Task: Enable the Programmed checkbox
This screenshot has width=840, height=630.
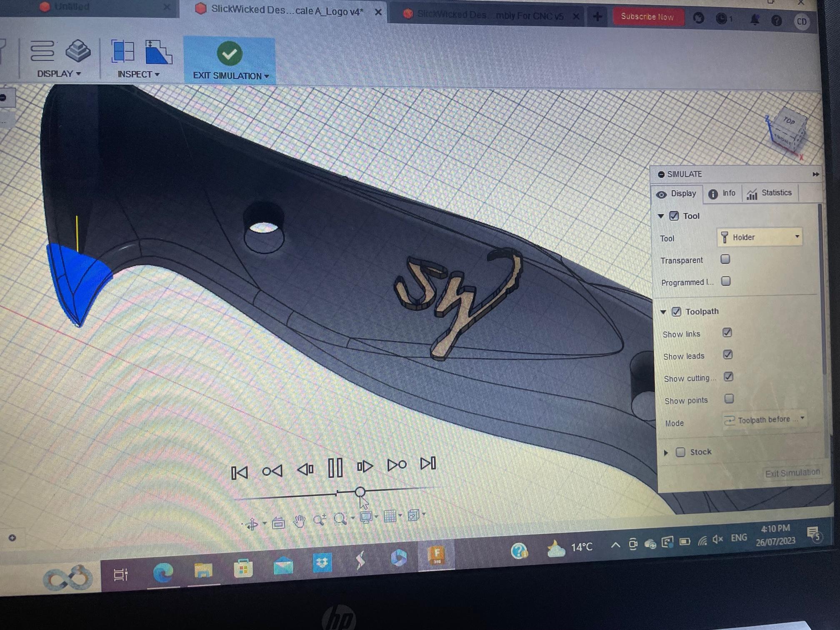Action: pos(726,281)
